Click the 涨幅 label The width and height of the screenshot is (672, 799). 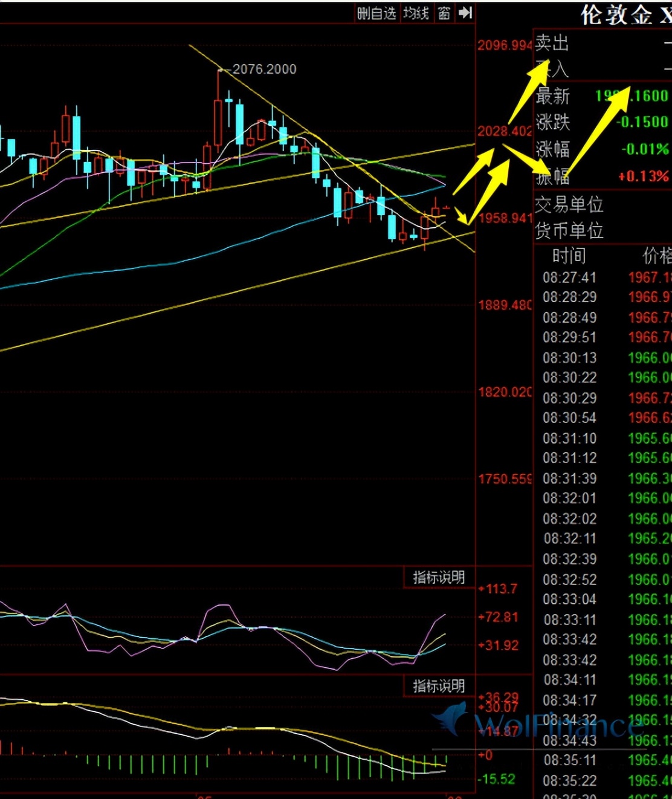[552, 149]
